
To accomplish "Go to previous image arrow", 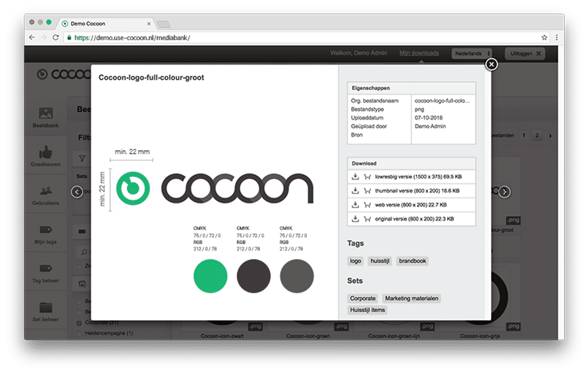I will [77, 192].
